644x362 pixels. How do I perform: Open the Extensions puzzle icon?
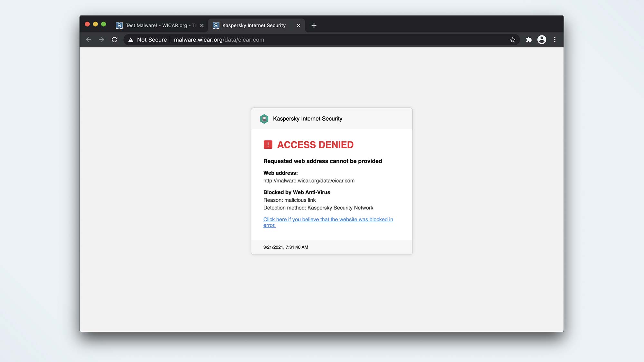point(529,40)
